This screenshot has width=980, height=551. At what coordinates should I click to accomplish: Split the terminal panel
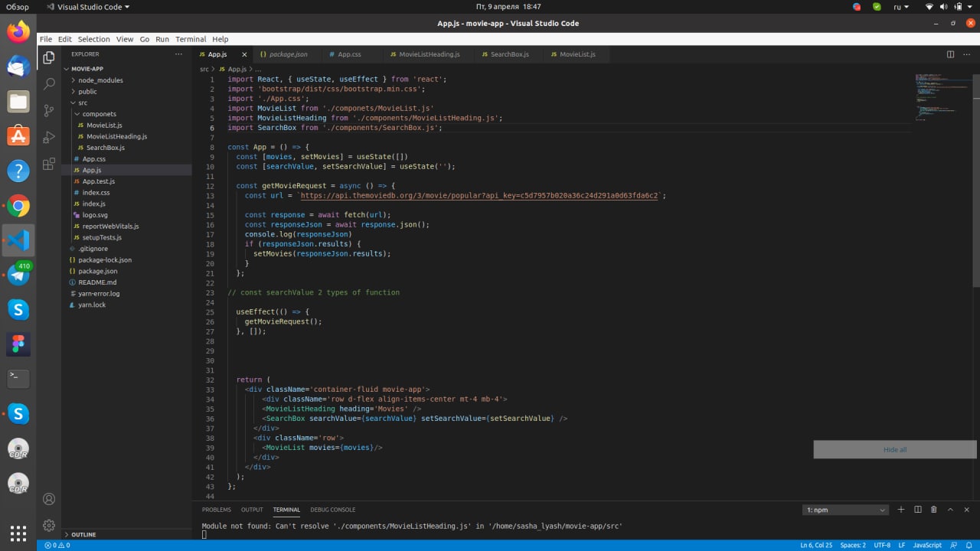click(917, 510)
